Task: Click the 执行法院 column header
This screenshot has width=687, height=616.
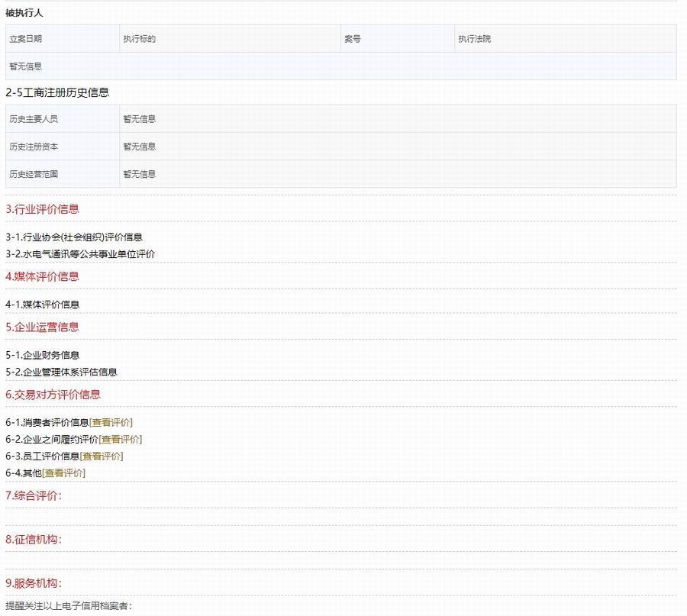Action: [x=474, y=39]
